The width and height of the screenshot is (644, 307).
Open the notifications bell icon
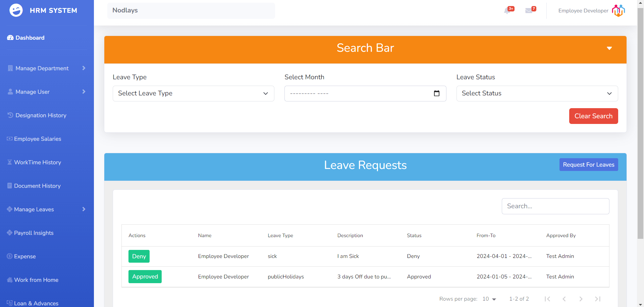507,11
